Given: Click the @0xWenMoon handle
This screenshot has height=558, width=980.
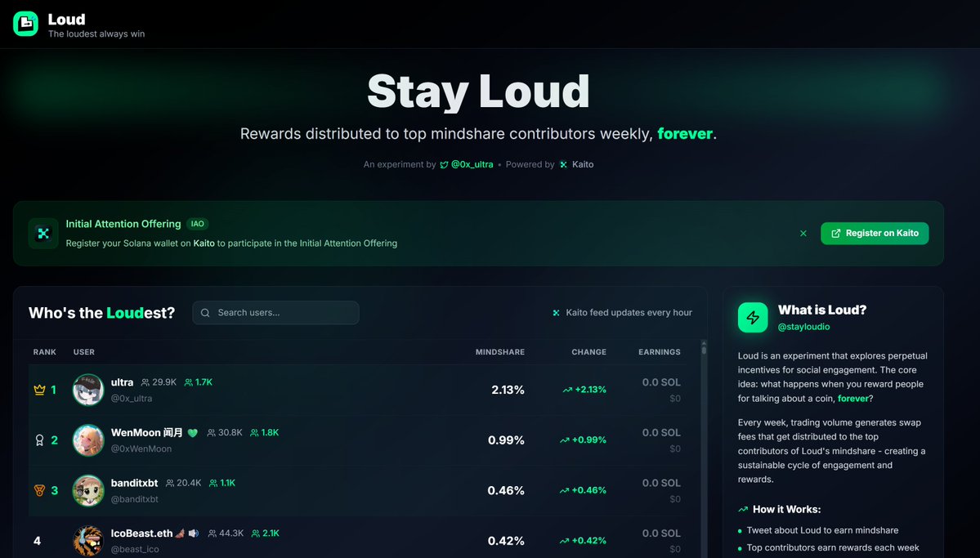Looking at the screenshot, I should pyautogui.click(x=141, y=449).
